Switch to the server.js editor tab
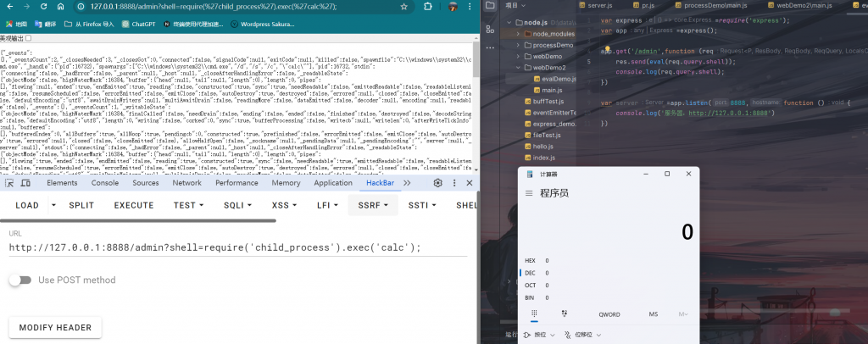The image size is (868, 344). coord(594,5)
